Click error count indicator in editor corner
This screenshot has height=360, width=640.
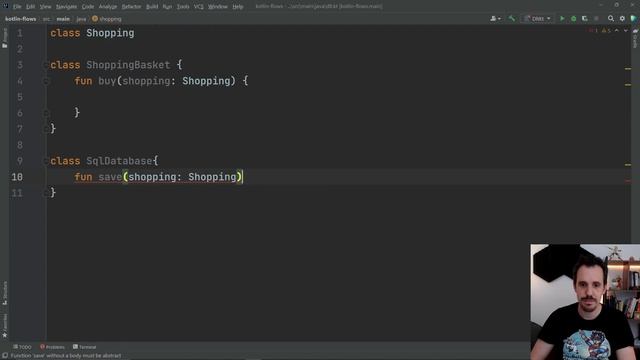pos(594,31)
